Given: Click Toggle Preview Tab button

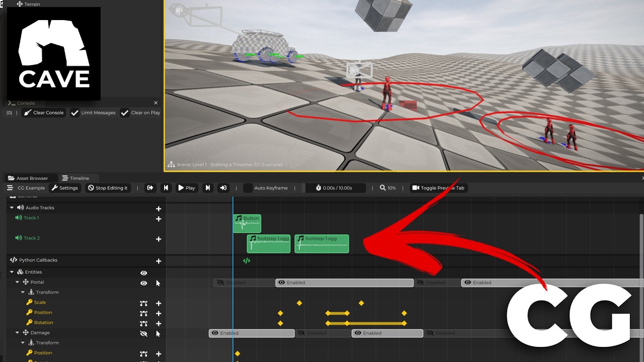Looking at the screenshot, I should 439,188.
